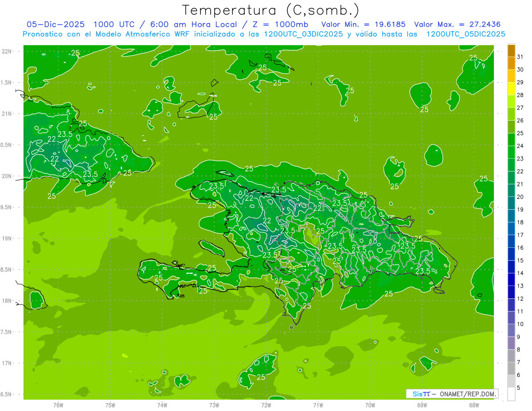Click the 'Valor Max. = 27.2436' readout
This screenshot has width=532, height=411.
click(x=458, y=24)
